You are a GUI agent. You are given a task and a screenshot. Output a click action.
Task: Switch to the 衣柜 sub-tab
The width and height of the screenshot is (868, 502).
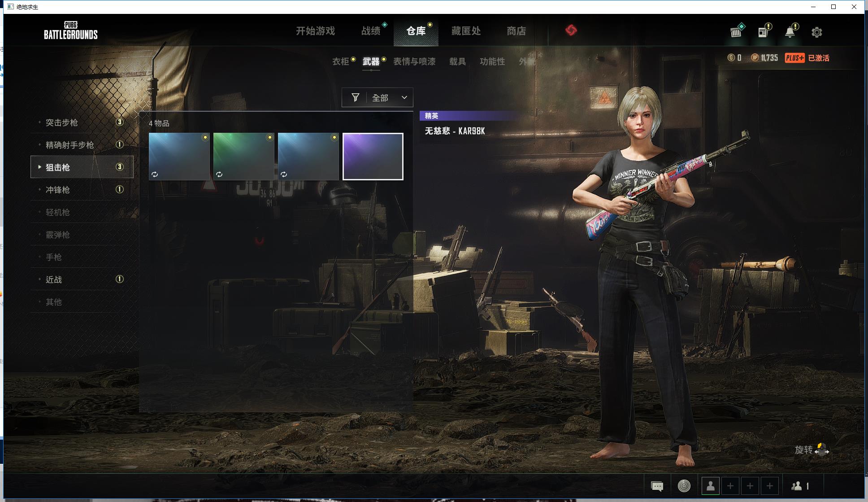click(x=340, y=61)
